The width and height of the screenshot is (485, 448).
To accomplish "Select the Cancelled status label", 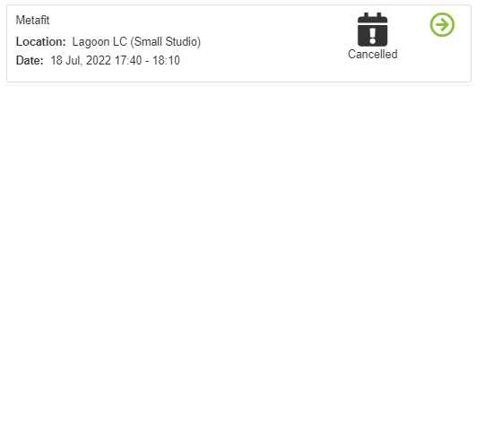I will coord(372,55).
